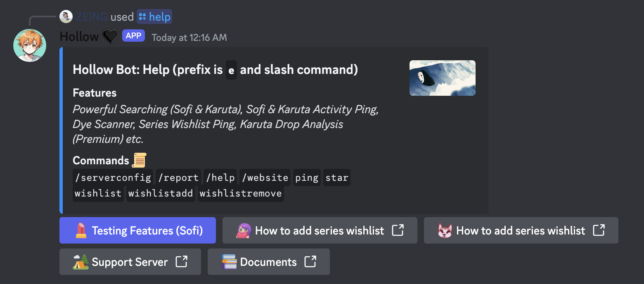This screenshot has height=284, width=644.
Task: Click the scroll emoji next to Commands
Action: (x=139, y=160)
